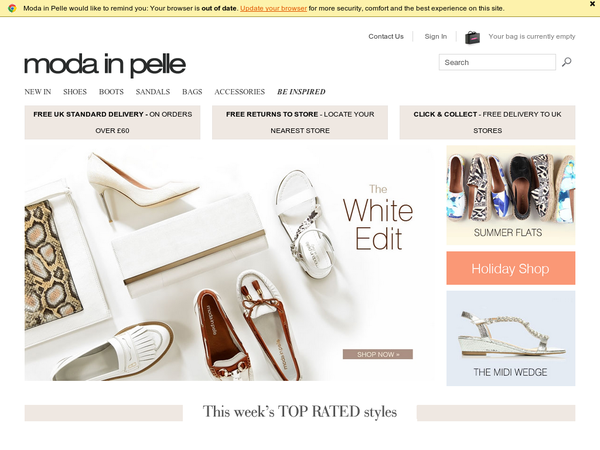Image resolution: width=600 pixels, height=450 pixels.
Task: Dismiss the browser update notification bar
Action: point(592,4)
